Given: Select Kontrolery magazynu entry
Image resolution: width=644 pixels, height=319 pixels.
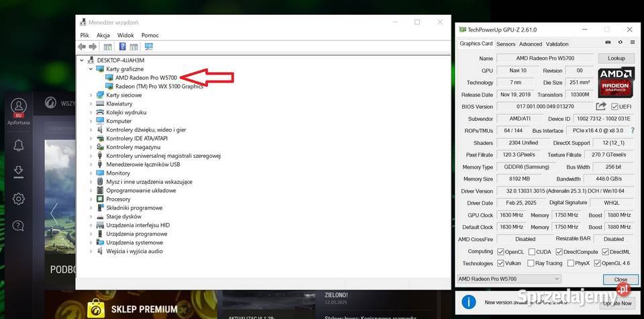Looking at the screenshot, I should (133, 147).
